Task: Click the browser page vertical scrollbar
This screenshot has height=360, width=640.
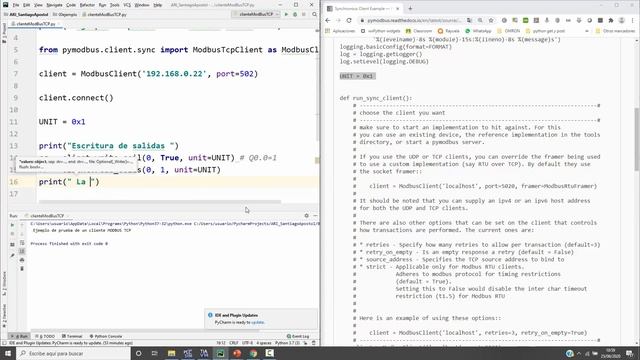Action: [x=637, y=140]
